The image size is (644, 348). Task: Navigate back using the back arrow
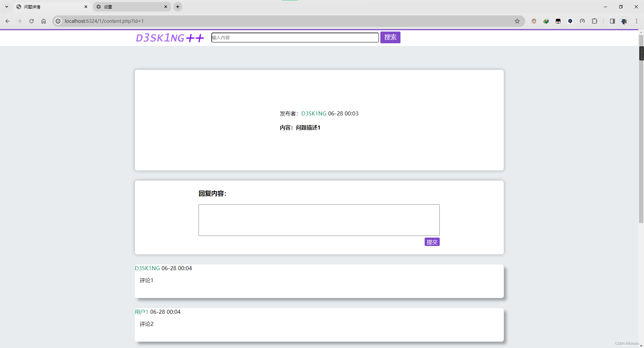click(7, 21)
